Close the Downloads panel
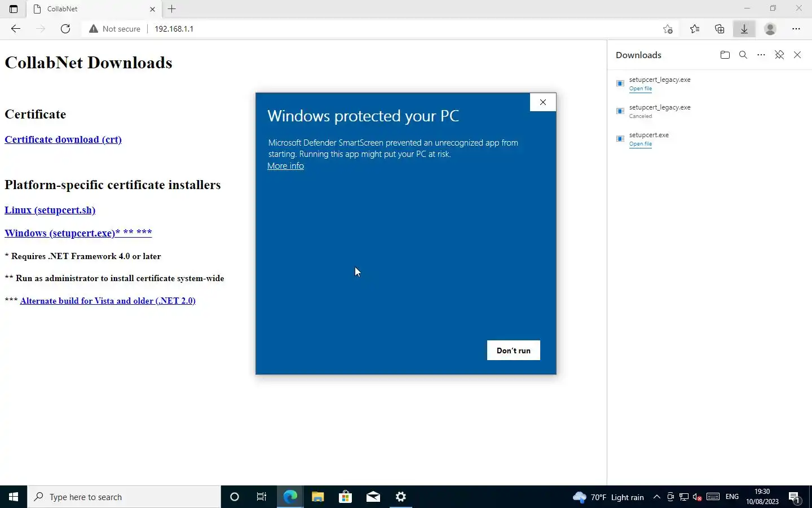 [x=797, y=55]
